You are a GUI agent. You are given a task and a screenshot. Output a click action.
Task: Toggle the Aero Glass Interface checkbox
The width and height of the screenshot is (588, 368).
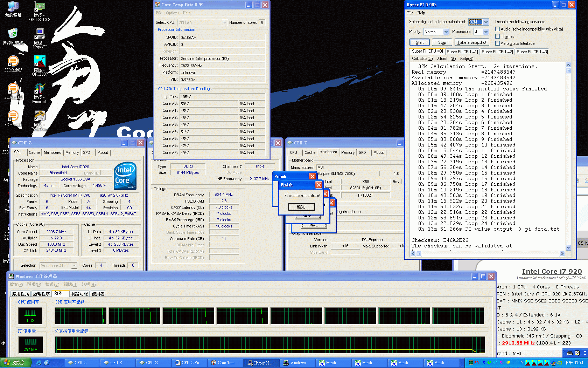pyautogui.click(x=497, y=43)
